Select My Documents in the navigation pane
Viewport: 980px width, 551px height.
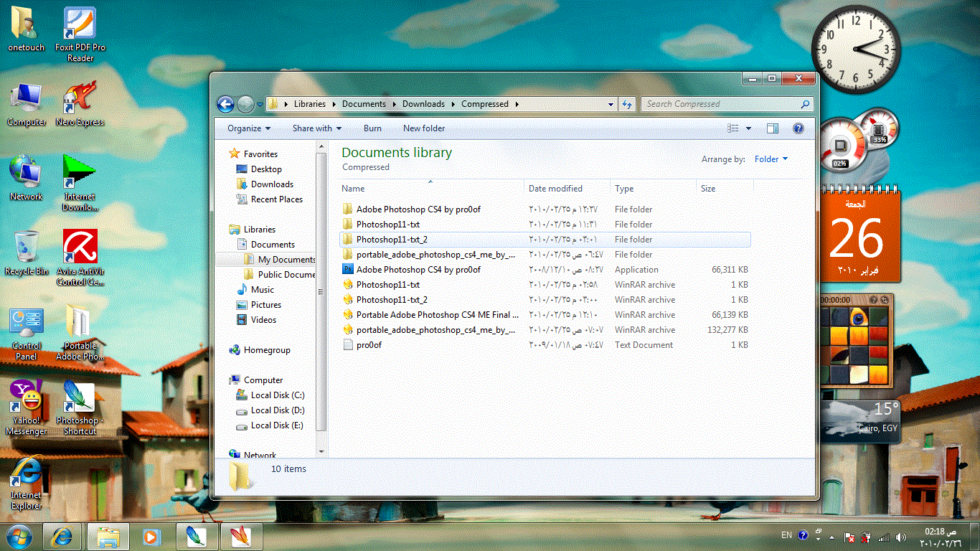(x=280, y=260)
